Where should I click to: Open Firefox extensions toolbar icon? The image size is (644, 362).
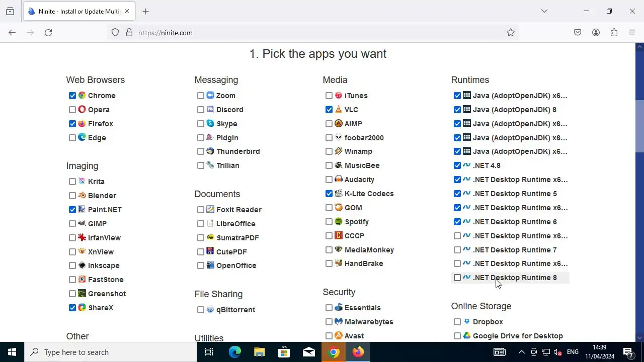click(614, 33)
